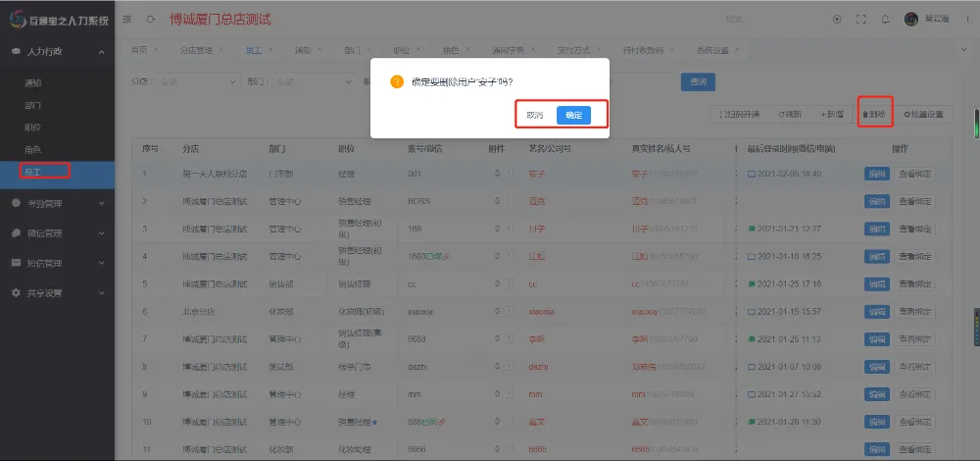
Task: Open the notification bell icon
Action: [x=885, y=19]
